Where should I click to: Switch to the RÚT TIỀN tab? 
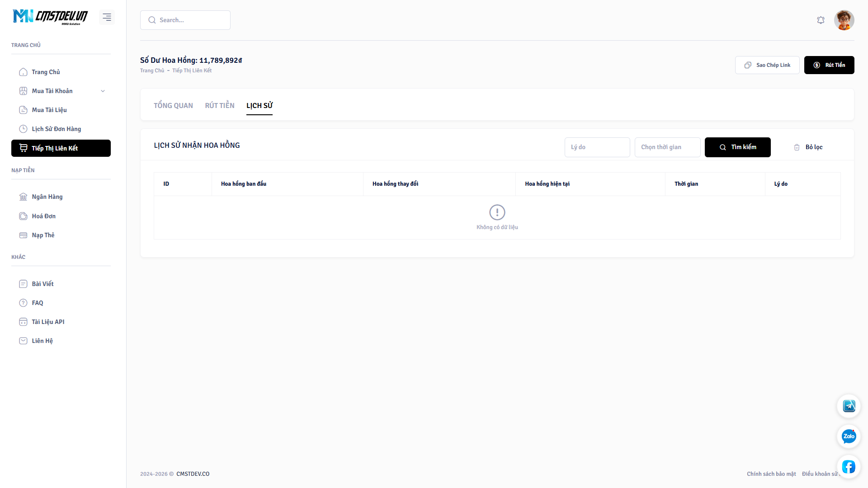220,106
